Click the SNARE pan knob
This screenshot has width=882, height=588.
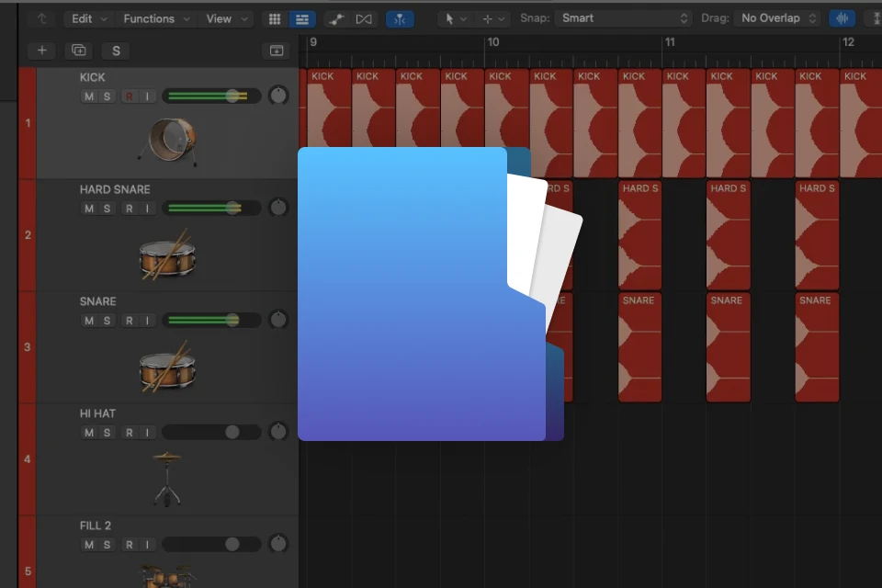(x=278, y=320)
